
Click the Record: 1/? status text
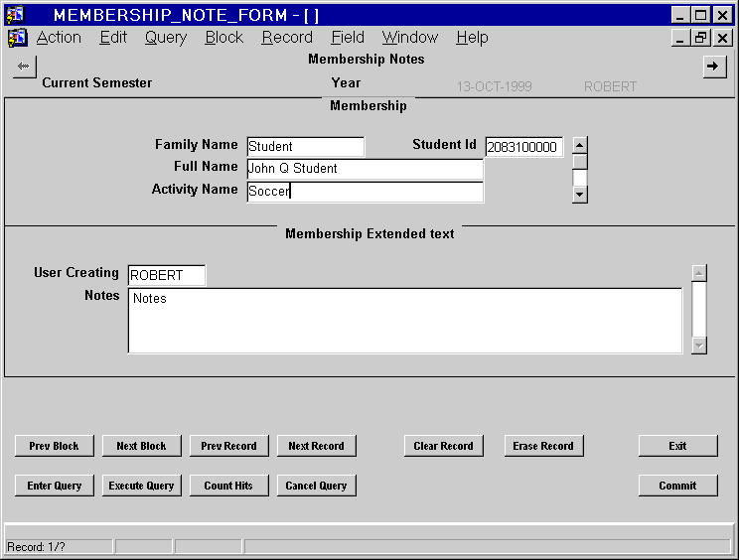pos(37,547)
